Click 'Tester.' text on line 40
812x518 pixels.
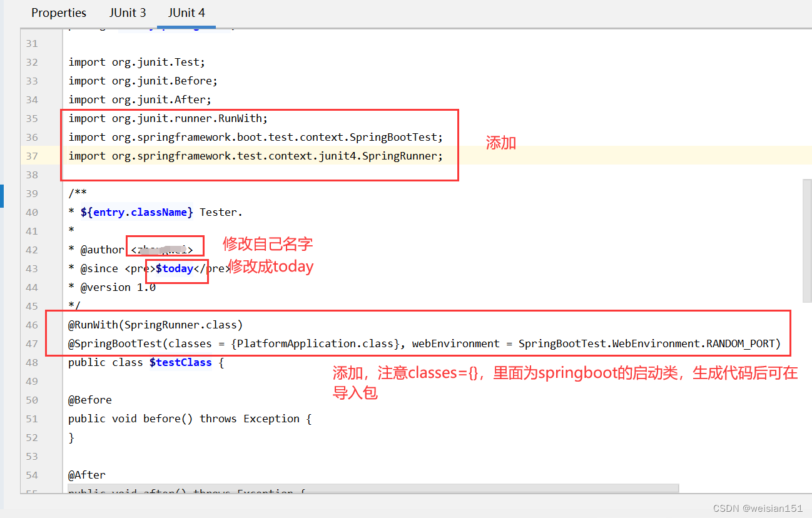tap(221, 212)
